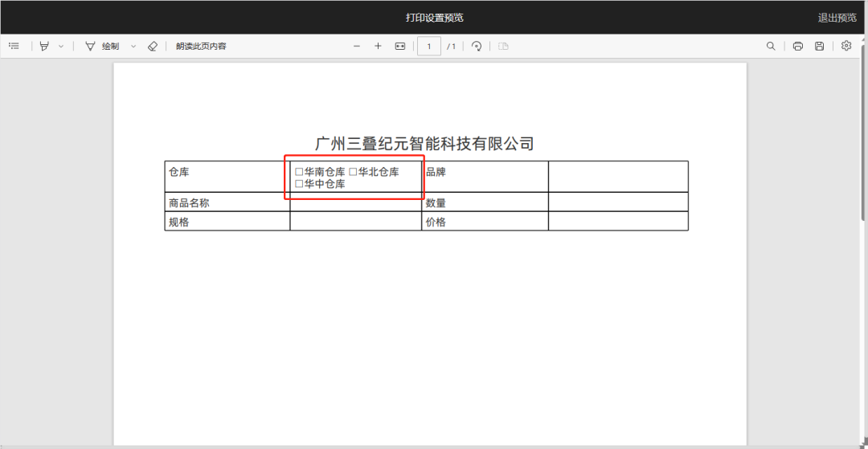The height and width of the screenshot is (449, 868).
Task: Expand the draw tool options arrow
Action: pos(133,47)
